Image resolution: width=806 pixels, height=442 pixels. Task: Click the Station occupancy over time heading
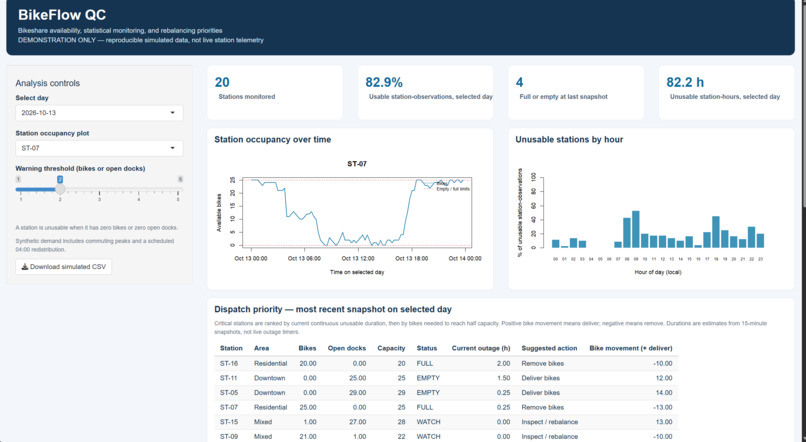tap(272, 139)
